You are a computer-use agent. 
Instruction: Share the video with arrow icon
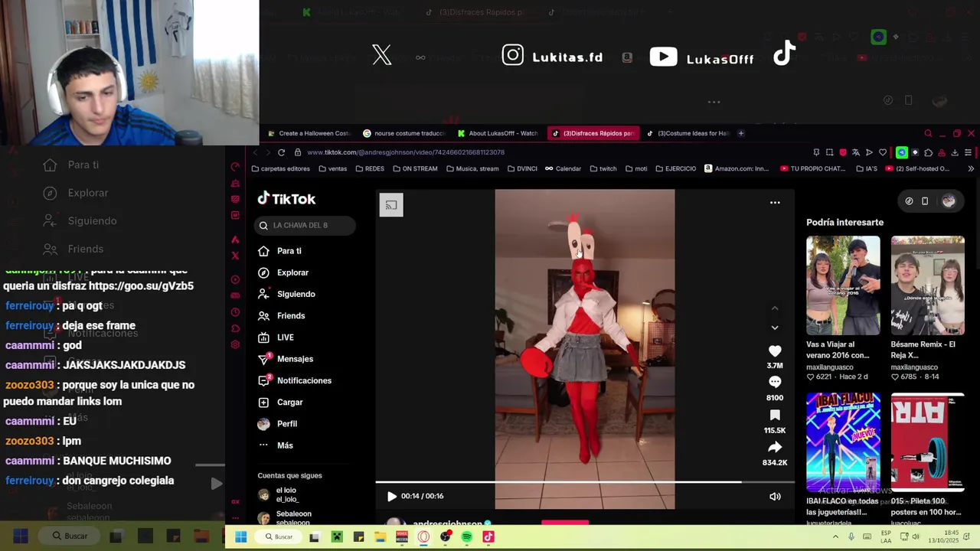click(x=775, y=447)
